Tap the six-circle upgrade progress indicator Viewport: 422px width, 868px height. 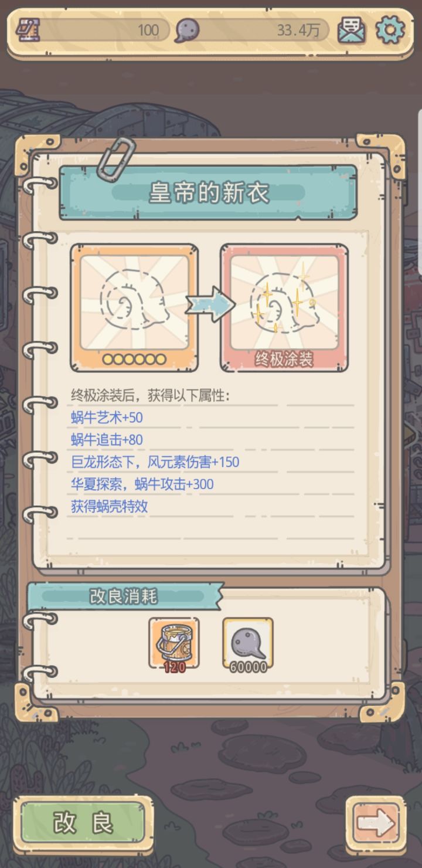(134, 359)
